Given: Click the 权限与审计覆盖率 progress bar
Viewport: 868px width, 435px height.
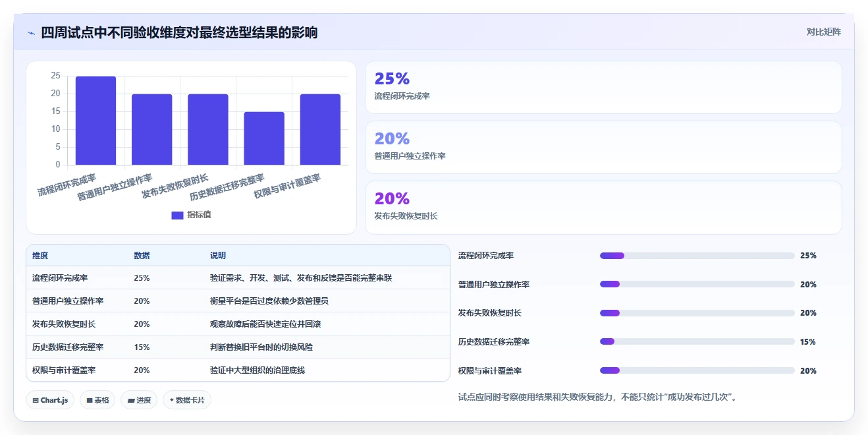Looking at the screenshot, I should [697, 370].
